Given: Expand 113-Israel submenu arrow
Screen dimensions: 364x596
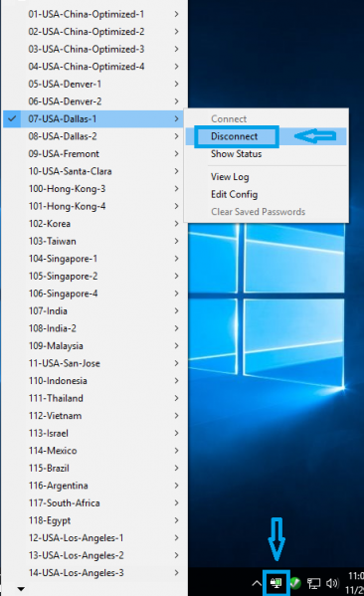Looking at the screenshot, I should (177, 433).
